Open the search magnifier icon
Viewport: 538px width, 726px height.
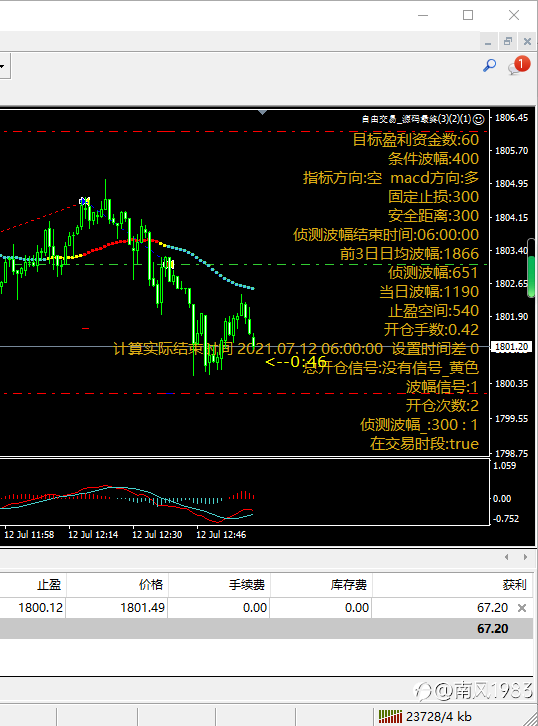[x=489, y=65]
